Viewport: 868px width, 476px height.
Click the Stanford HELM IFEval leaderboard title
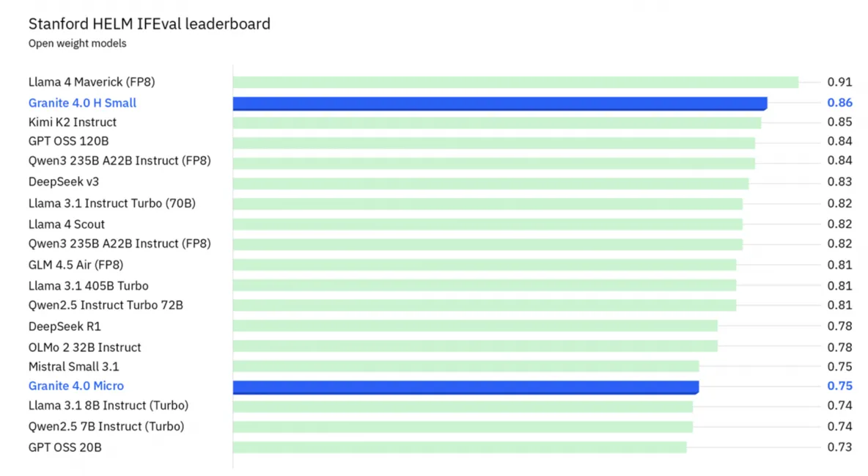pos(149,24)
